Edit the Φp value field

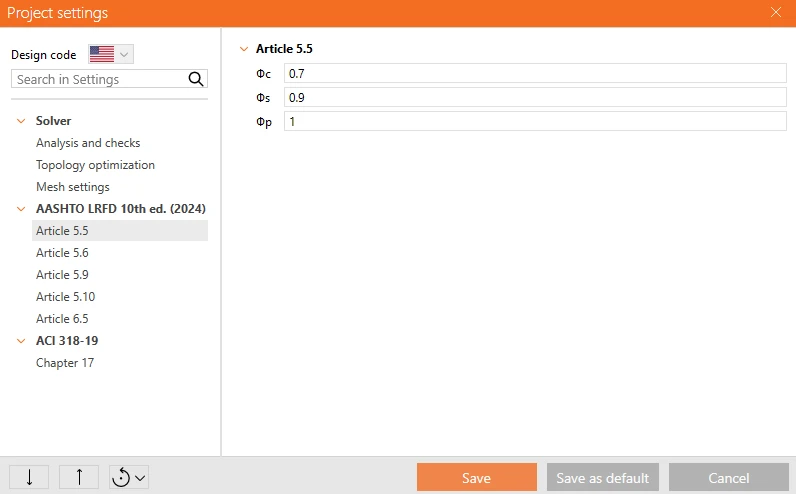[x=535, y=121]
